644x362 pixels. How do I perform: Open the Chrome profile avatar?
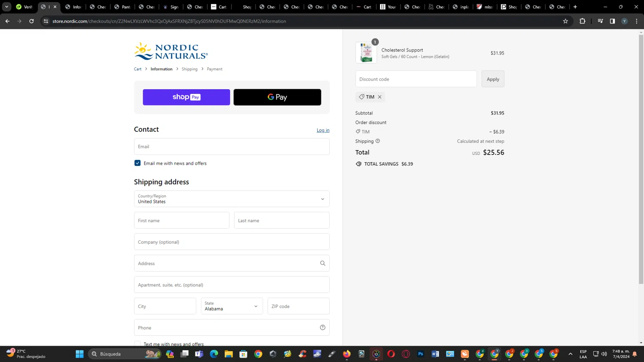coord(624,21)
